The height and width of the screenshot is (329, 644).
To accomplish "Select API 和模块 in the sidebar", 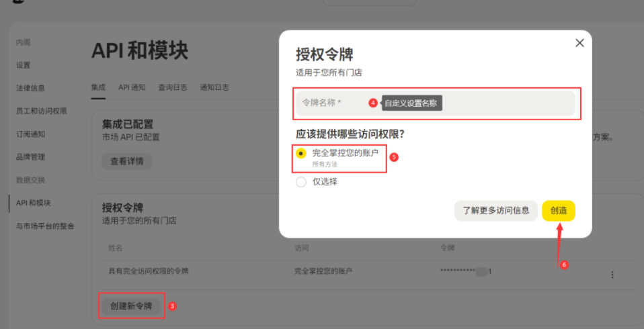I will [x=33, y=203].
